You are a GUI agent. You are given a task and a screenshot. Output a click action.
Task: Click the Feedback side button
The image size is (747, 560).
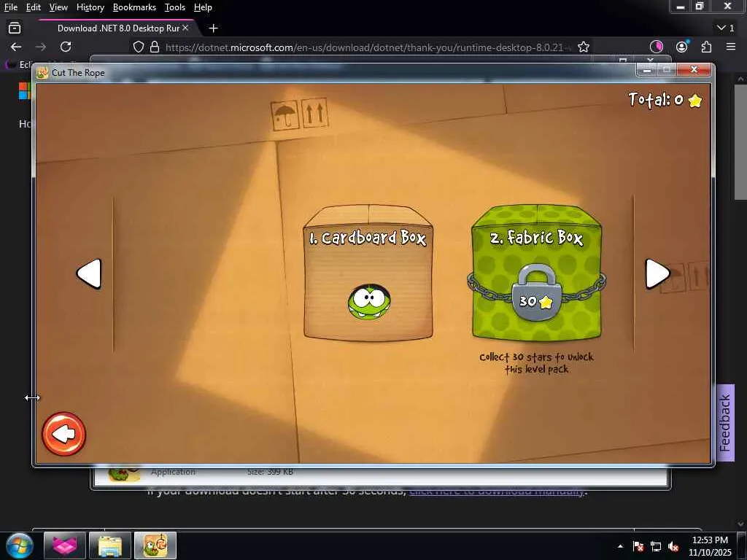725,423
